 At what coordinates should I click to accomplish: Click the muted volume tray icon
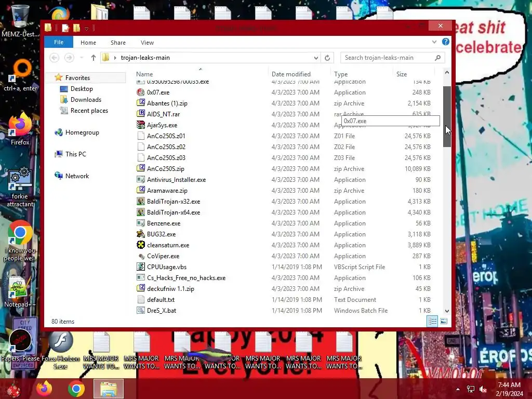click(x=483, y=389)
